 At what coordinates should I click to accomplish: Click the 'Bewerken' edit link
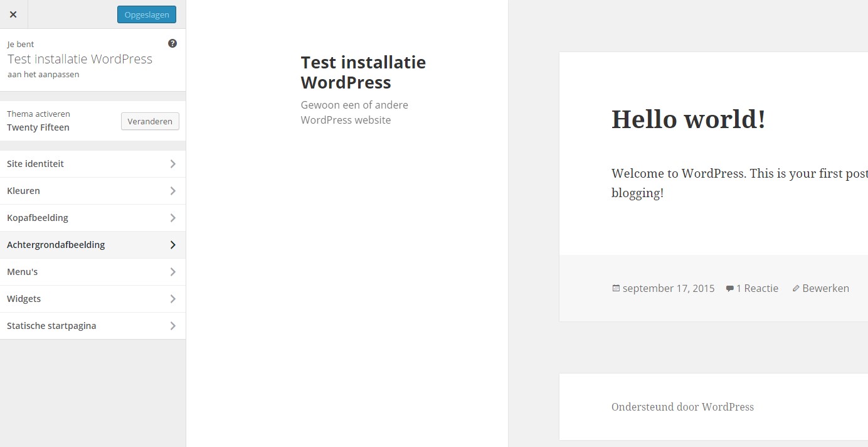(x=826, y=288)
